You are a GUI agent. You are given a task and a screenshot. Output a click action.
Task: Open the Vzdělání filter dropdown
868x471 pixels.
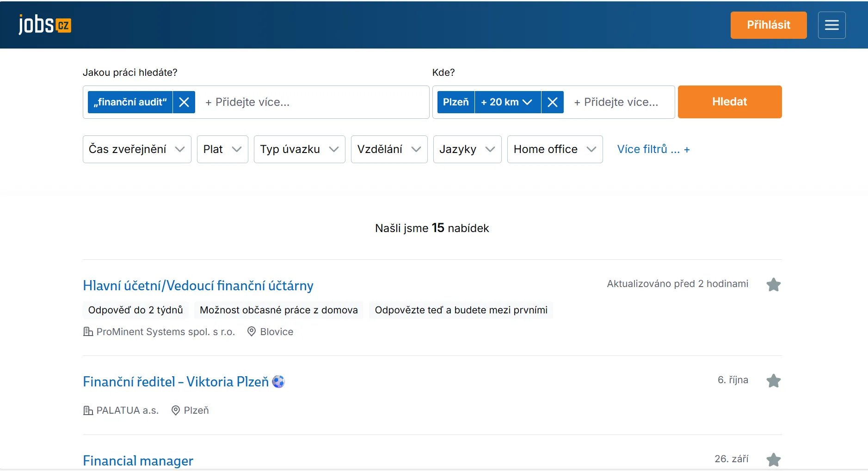pyautogui.click(x=389, y=149)
